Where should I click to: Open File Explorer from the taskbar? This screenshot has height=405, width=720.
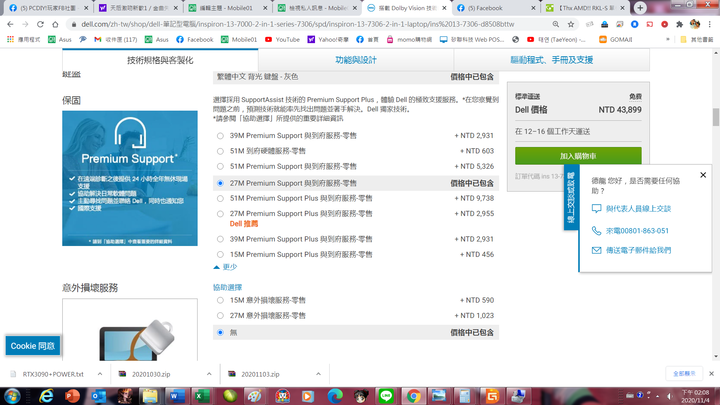tap(150, 396)
